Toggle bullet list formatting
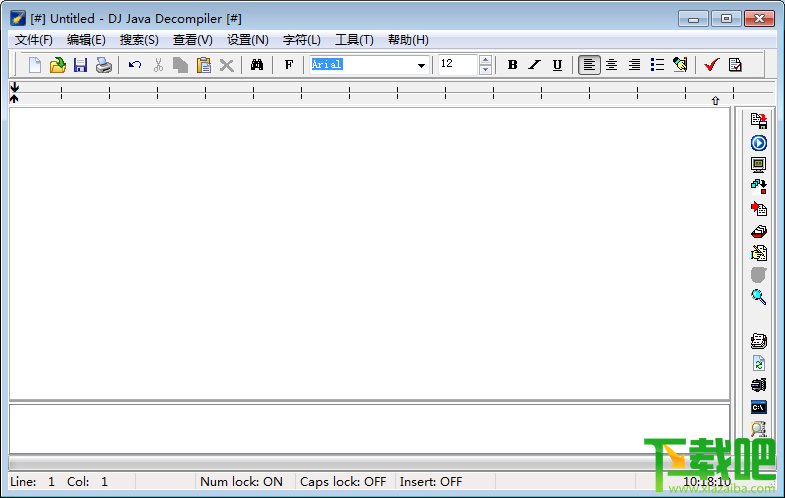Image resolution: width=785 pixels, height=498 pixels. click(x=657, y=65)
